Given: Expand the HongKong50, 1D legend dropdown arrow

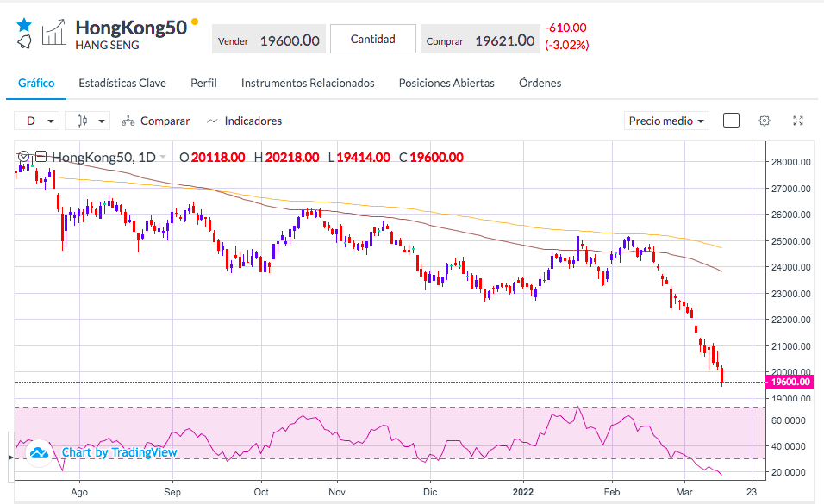Looking at the screenshot, I should pyautogui.click(x=163, y=157).
